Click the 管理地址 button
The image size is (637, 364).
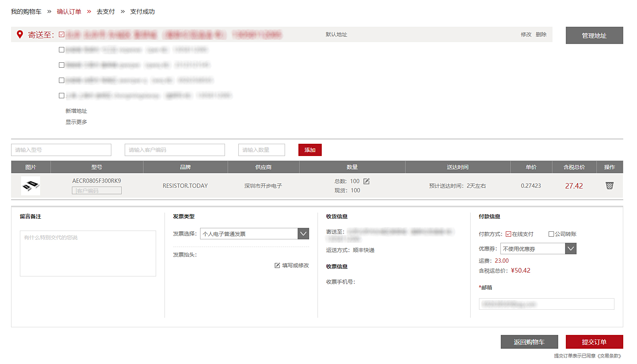(x=594, y=36)
